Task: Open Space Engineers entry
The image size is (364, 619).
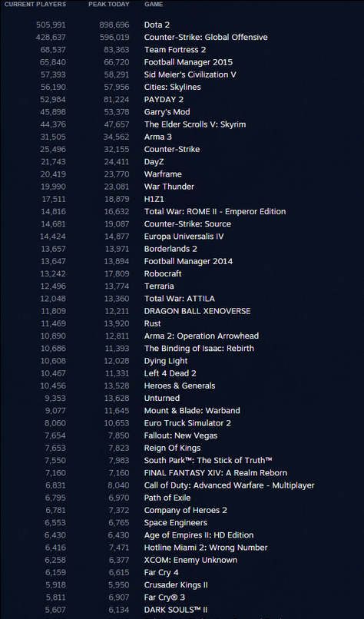Action: coord(176,522)
